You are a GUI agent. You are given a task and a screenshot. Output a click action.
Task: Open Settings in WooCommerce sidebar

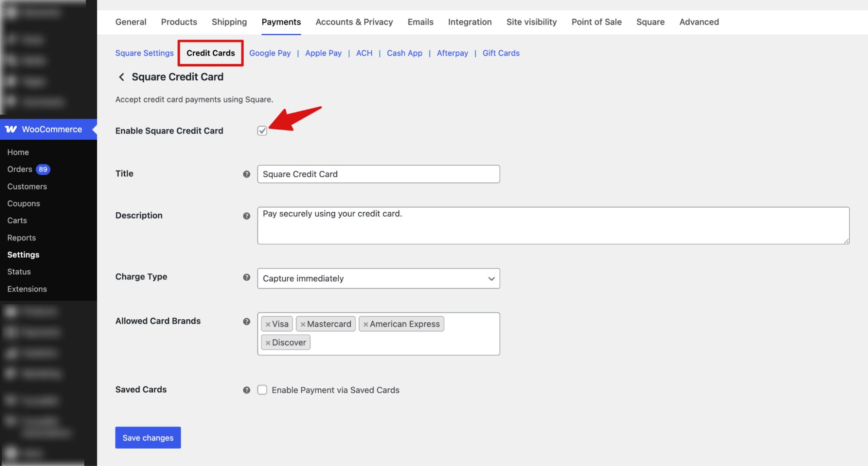point(23,255)
